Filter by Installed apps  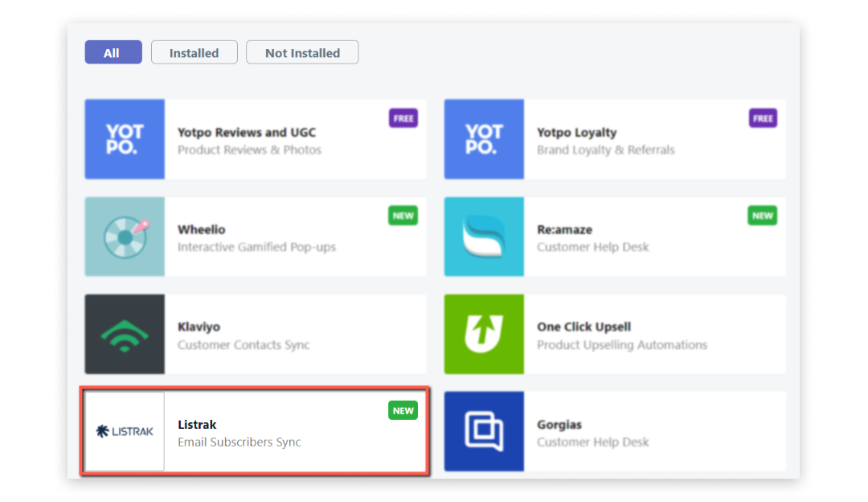(194, 52)
